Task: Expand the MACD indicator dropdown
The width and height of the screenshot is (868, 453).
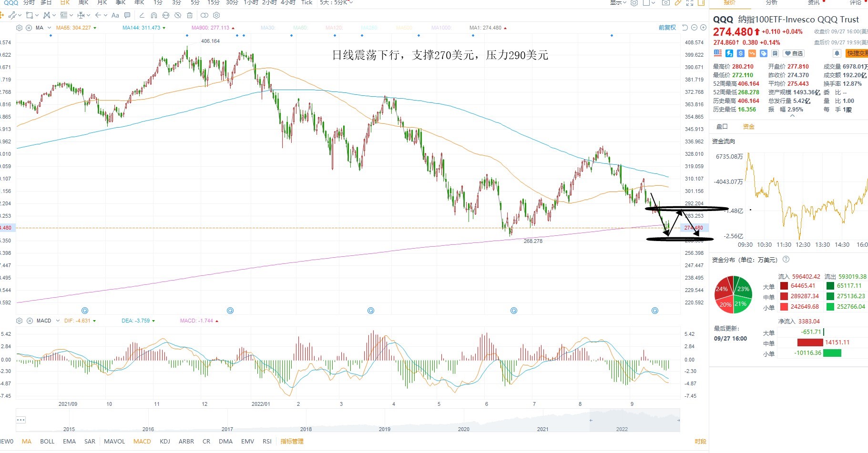Action: tap(58, 321)
